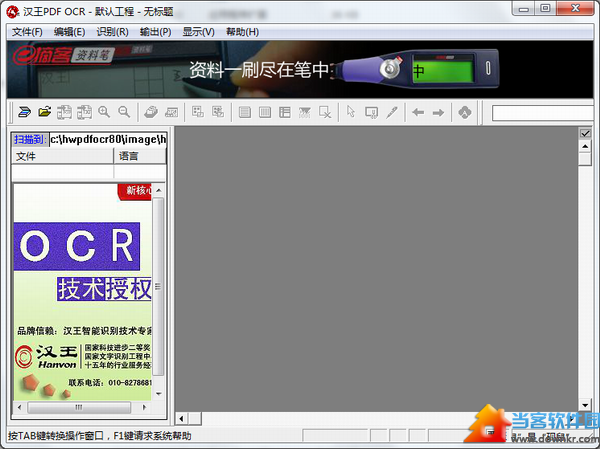The image size is (600, 449).
Task: Click the preview vertical scrollbar thumb
Action: pos(159,287)
